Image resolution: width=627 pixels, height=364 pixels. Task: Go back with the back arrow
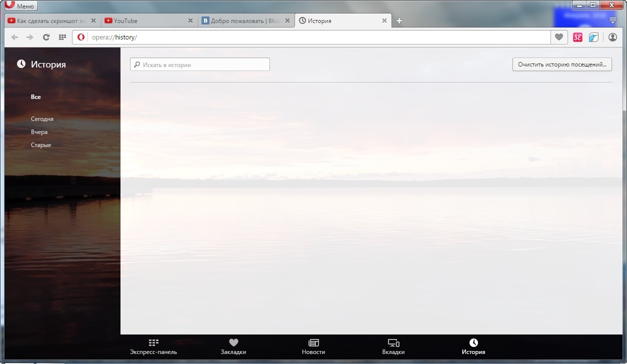pyautogui.click(x=14, y=37)
